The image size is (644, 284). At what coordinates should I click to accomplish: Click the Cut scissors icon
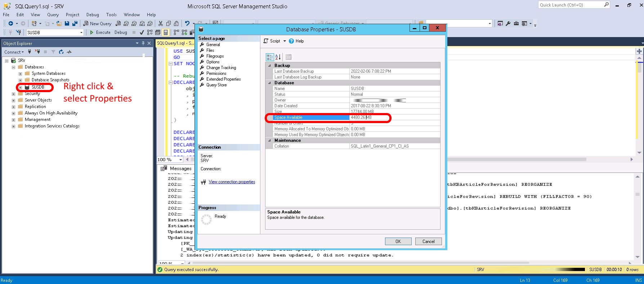(160, 23)
